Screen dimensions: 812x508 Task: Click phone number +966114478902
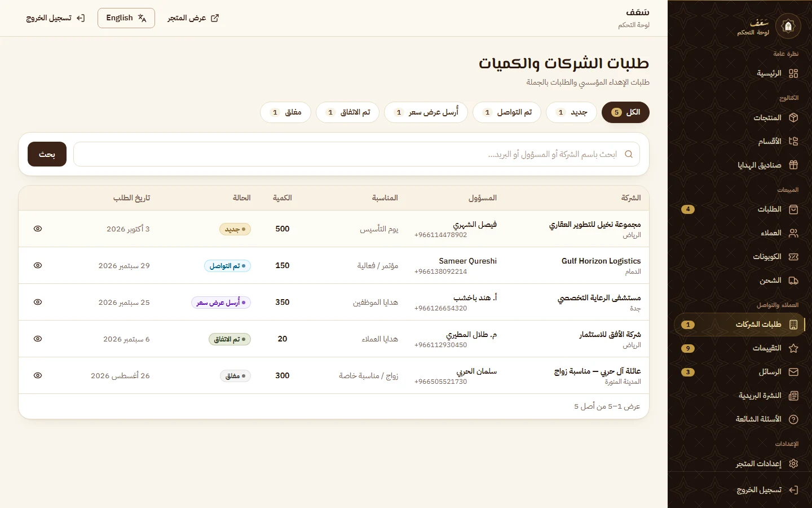pos(440,235)
